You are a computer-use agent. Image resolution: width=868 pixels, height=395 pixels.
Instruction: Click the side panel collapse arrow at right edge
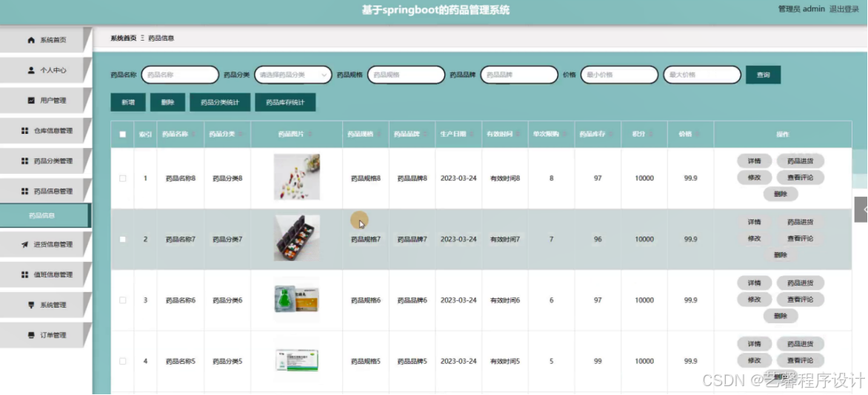pyautogui.click(x=862, y=209)
